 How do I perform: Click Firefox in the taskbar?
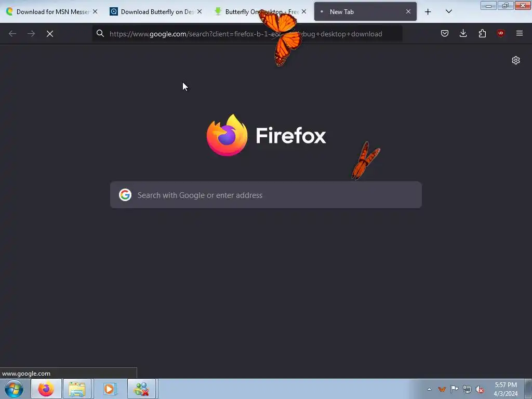46,389
